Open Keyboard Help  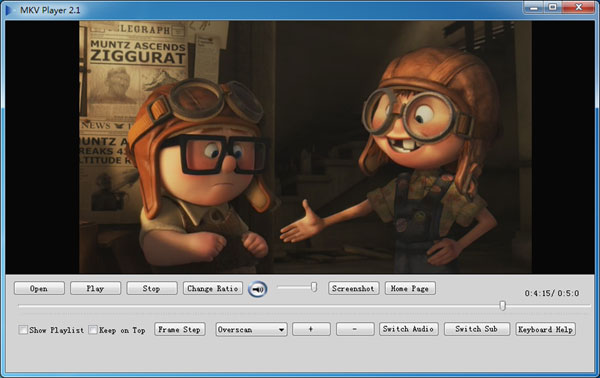coord(546,329)
